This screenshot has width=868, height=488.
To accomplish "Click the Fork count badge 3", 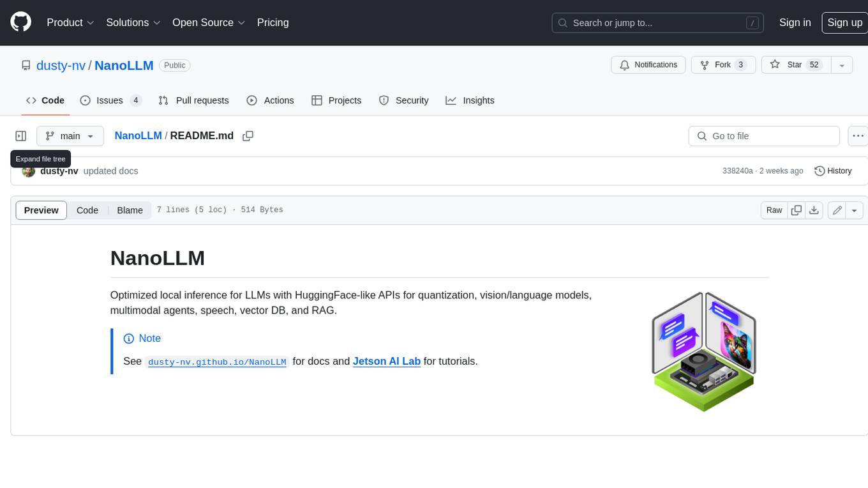I will tap(740, 65).
